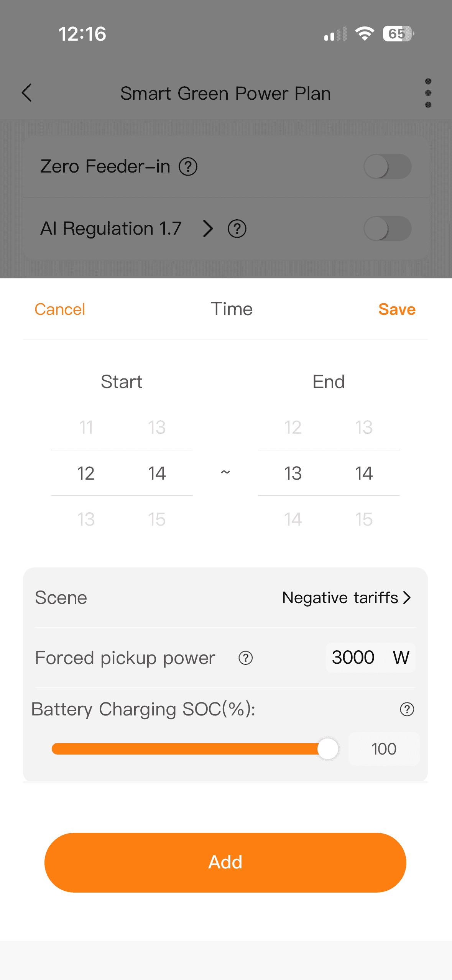452x980 pixels.
Task: Tap the Wi-Fi status icon
Action: click(x=364, y=34)
